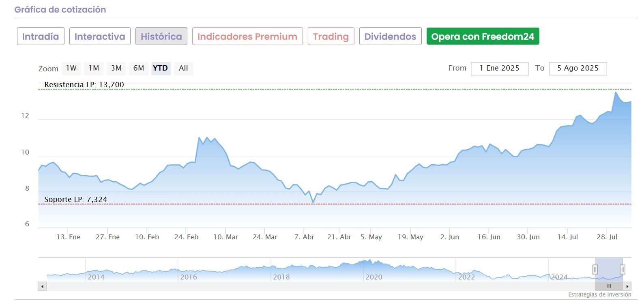Open the Histórica chart tab
The image size is (644, 305).
161,37
